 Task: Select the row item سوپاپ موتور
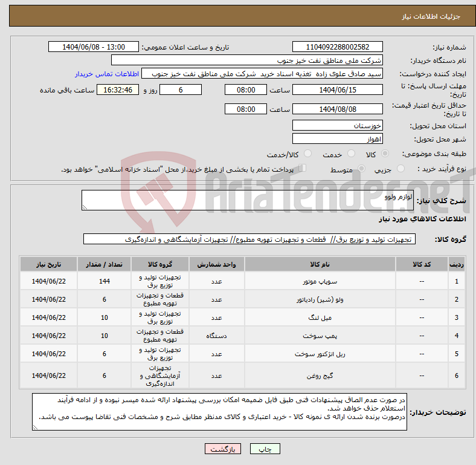click(320, 281)
